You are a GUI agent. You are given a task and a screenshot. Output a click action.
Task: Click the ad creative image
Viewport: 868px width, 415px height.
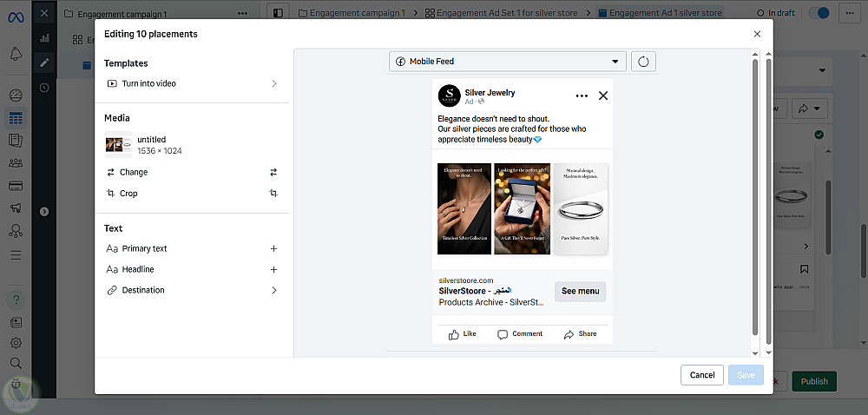click(522, 209)
